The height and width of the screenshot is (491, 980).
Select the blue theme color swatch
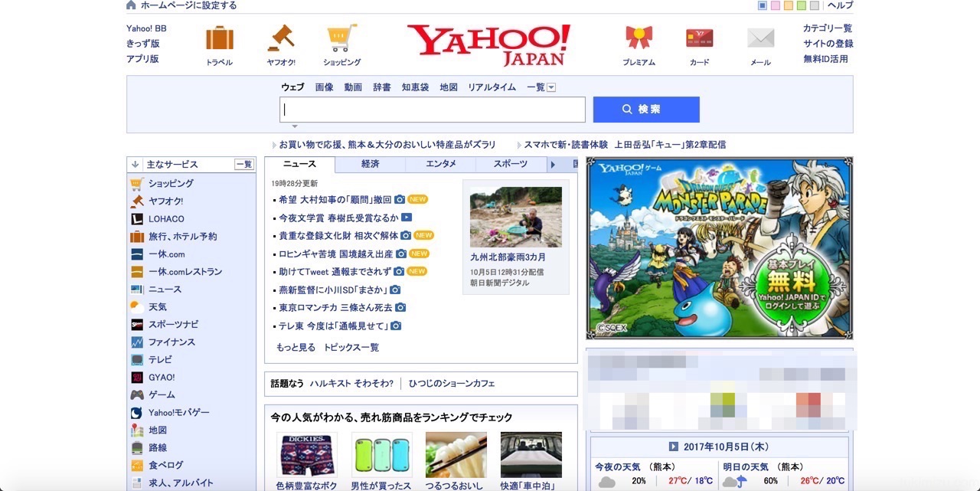(763, 5)
